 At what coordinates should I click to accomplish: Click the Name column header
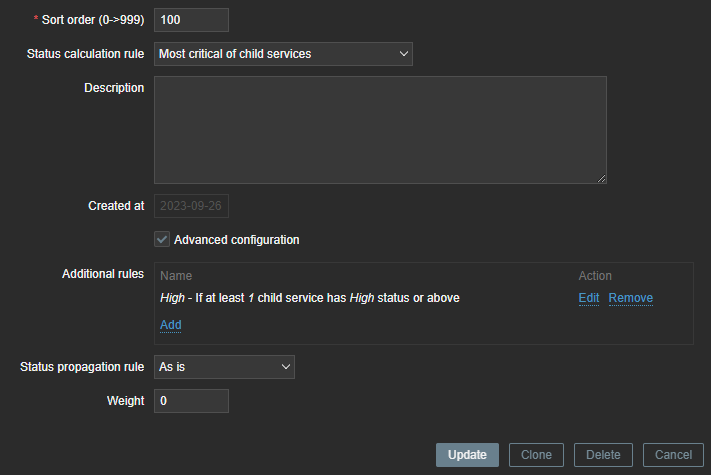point(176,276)
